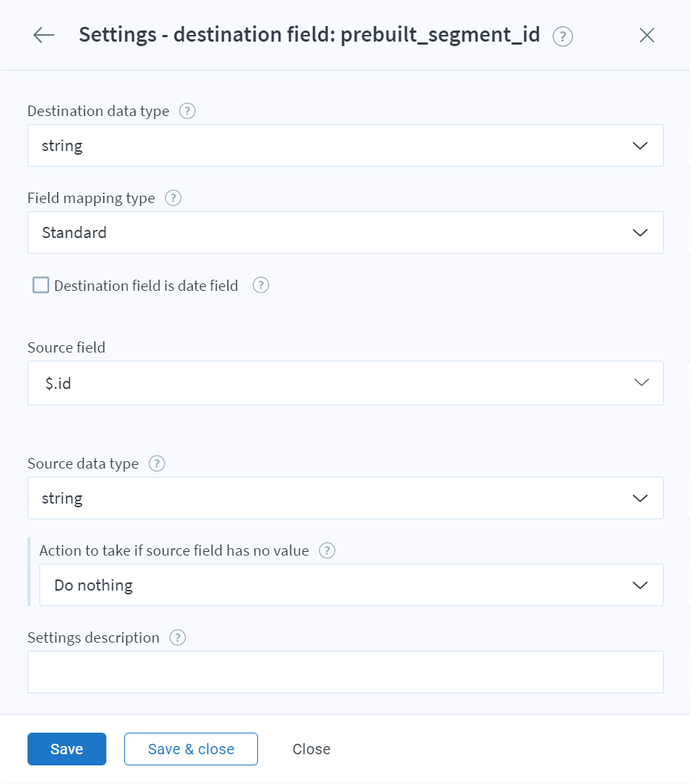Click the Save & close button
This screenshot has width=690, height=784.
(190, 749)
